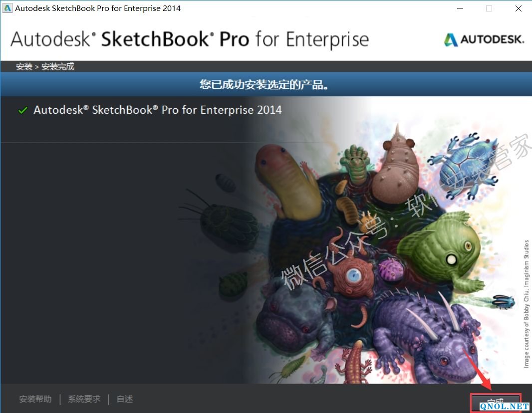The height and width of the screenshot is (413, 532).
Task: Click the QNOL.NET watermark label
Action: tap(504, 406)
